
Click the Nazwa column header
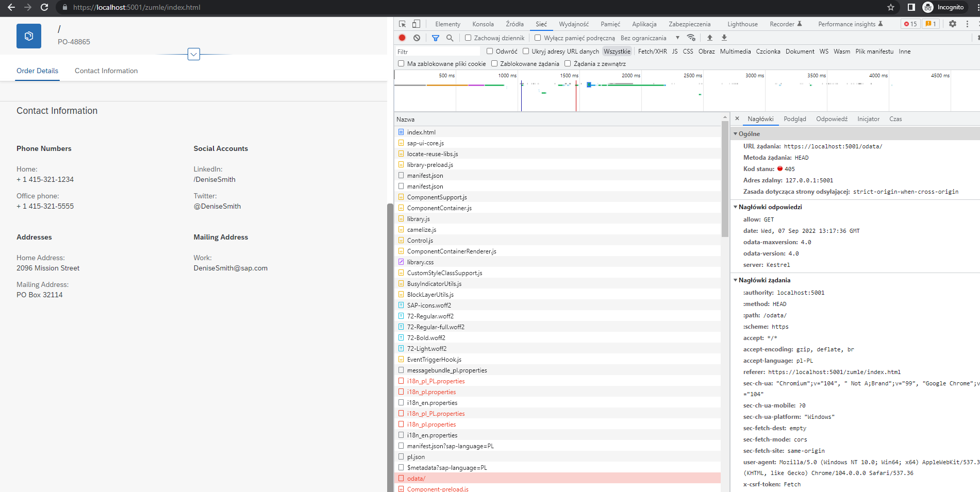(558, 119)
